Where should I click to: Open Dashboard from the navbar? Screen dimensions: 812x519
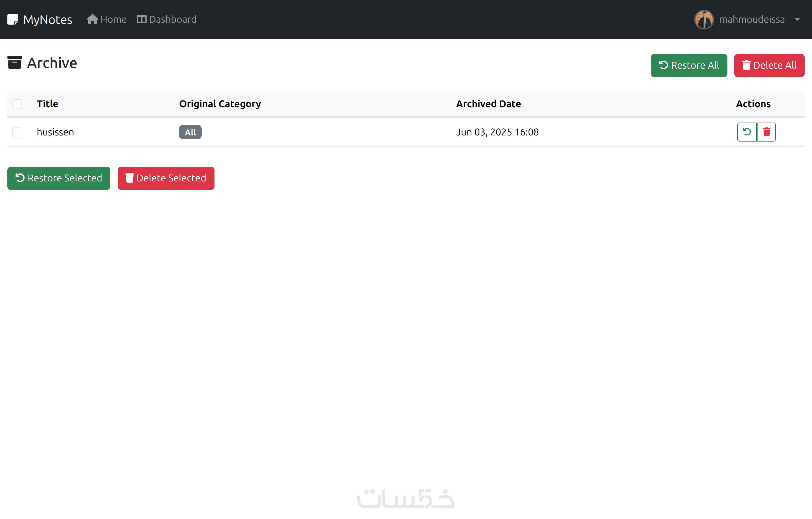[173, 20]
